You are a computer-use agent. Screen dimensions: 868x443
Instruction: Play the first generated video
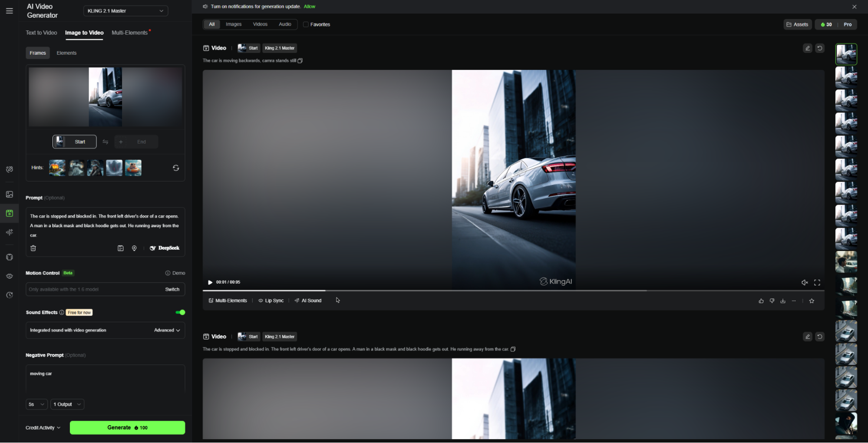(x=210, y=282)
